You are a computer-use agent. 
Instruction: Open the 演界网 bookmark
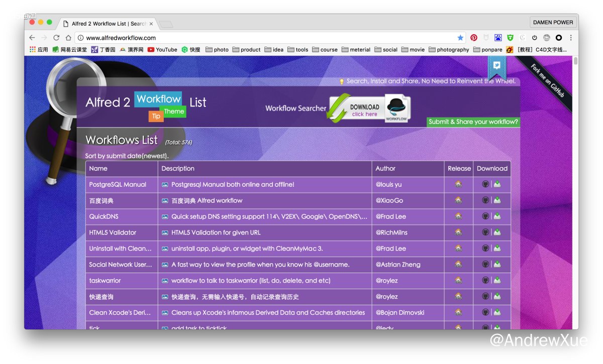click(132, 50)
